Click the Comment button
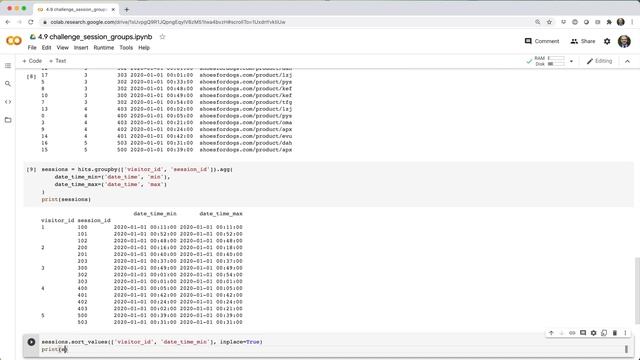Screen dimensions: 640x360 (x=542, y=41)
